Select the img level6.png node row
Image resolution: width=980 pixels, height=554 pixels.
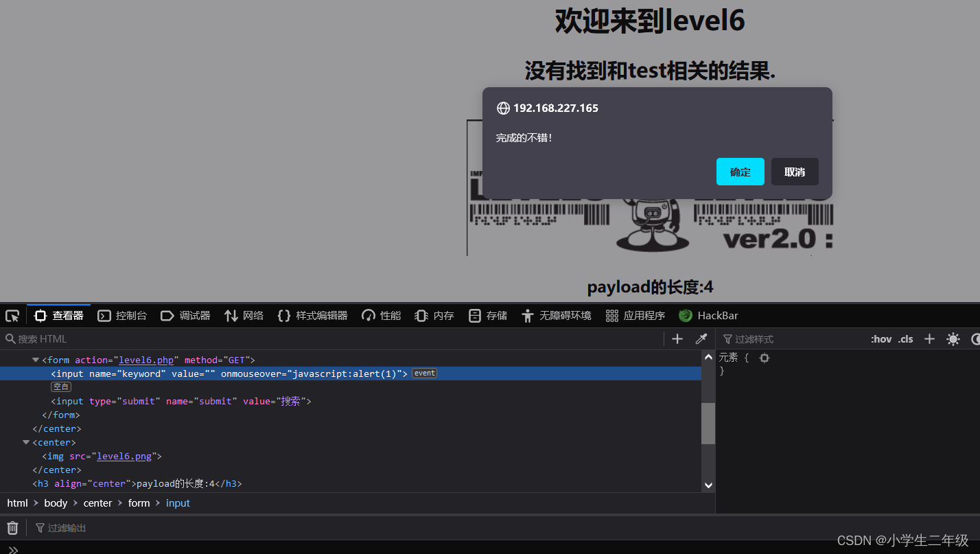(351, 456)
